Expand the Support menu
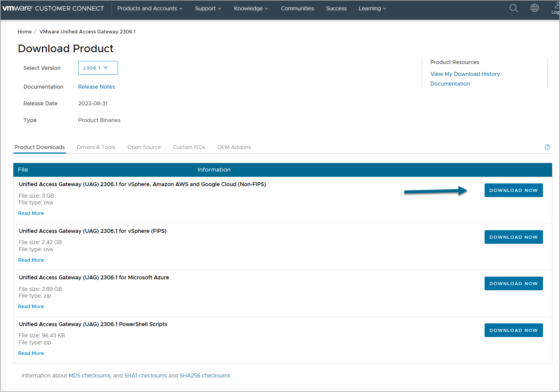 tap(208, 9)
